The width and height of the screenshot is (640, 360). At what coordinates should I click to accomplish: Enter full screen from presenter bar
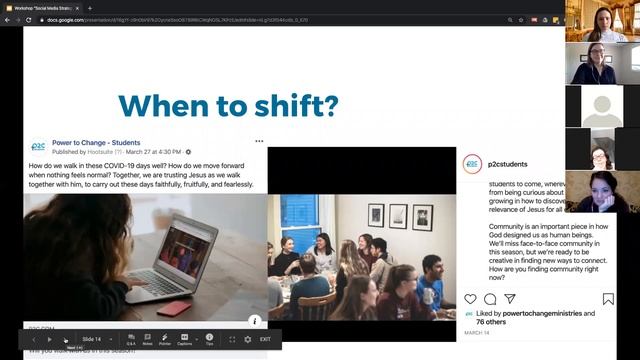[232, 340]
